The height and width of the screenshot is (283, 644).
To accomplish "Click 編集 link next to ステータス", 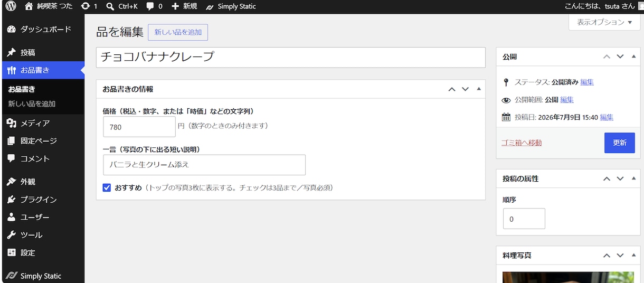I will click(587, 82).
